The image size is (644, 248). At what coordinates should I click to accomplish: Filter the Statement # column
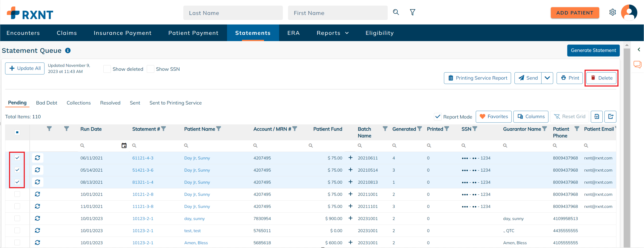163,129
